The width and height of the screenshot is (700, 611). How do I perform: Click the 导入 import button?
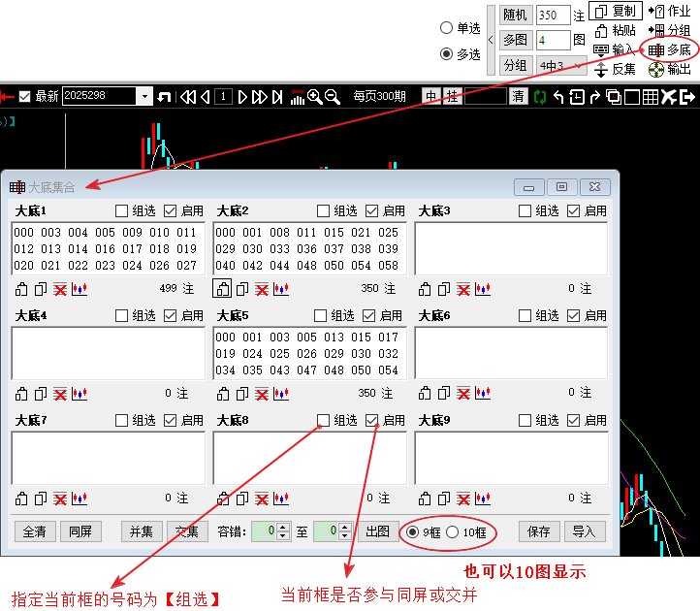[584, 531]
